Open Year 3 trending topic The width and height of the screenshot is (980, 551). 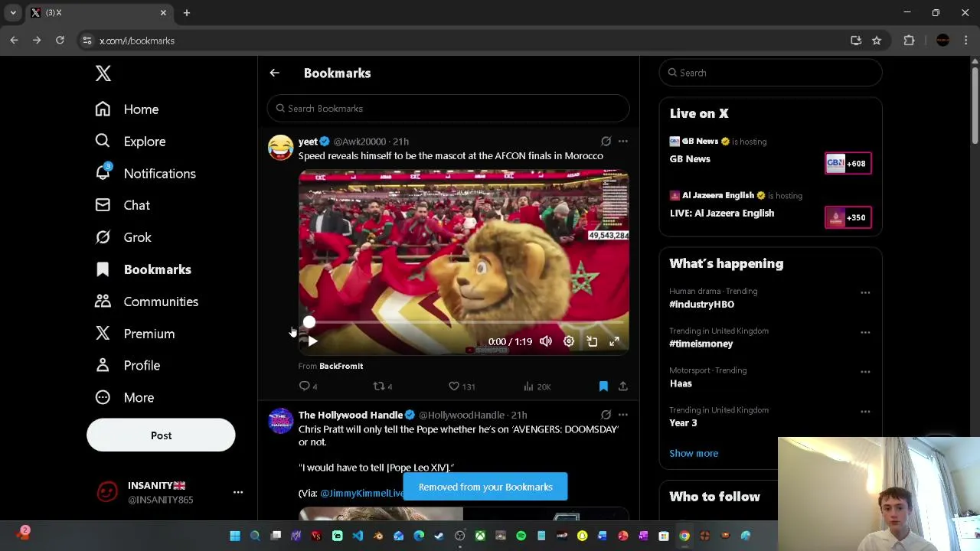[684, 423]
